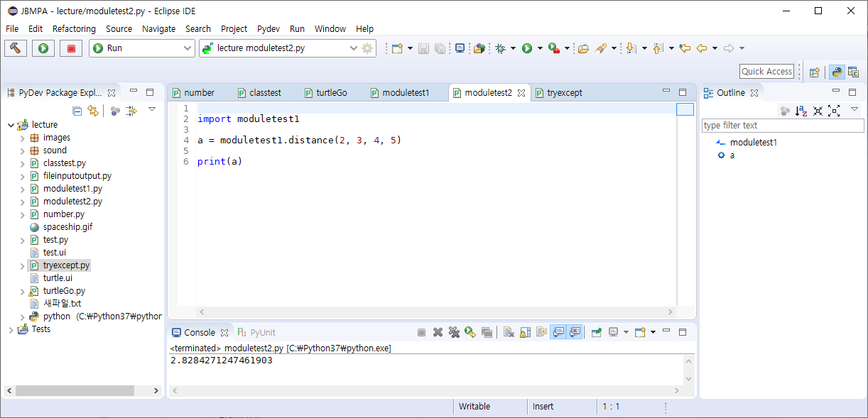Toggle the spheres filter icon in Outline toolbar

tap(785, 111)
